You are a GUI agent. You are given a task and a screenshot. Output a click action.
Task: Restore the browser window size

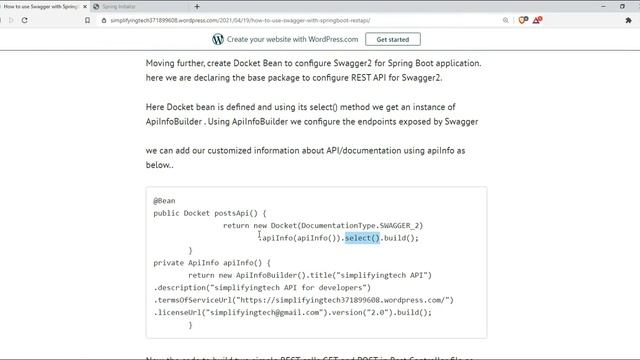coord(622,7)
